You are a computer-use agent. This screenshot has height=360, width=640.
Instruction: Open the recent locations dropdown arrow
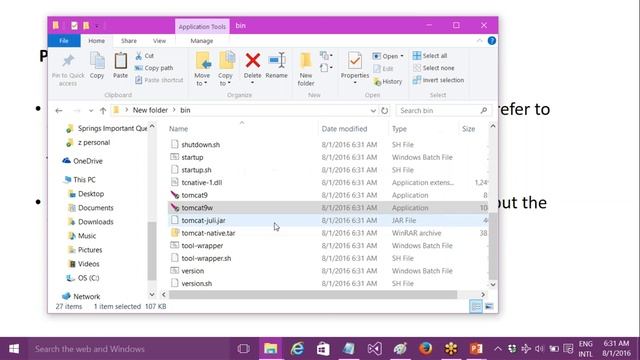[91, 111]
